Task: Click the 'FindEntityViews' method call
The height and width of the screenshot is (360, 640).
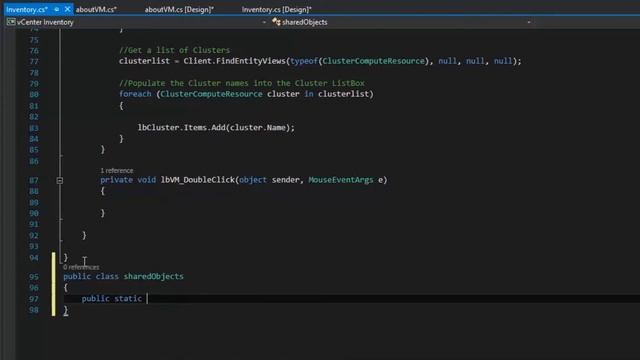Action: (251, 61)
